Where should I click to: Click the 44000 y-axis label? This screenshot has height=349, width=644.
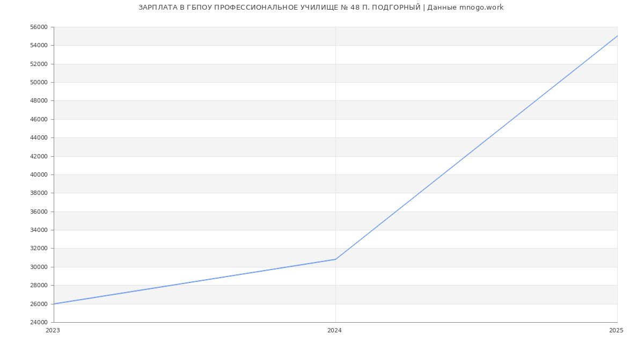39,137
